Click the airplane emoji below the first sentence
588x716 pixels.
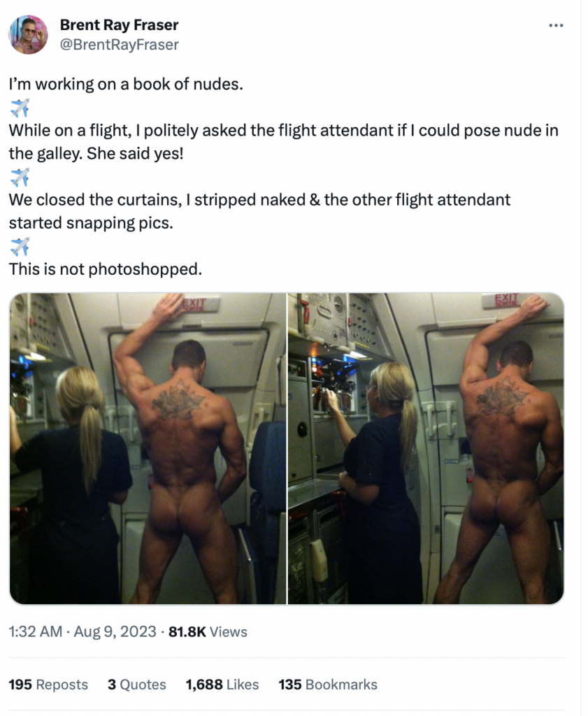pyautogui.click(x=20, y=108)
